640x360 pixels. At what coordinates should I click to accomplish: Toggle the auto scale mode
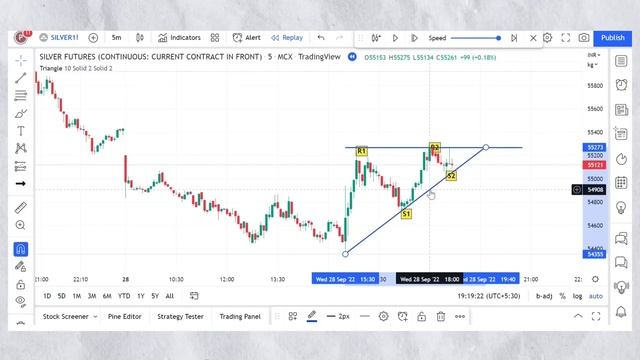coord(596,296)
